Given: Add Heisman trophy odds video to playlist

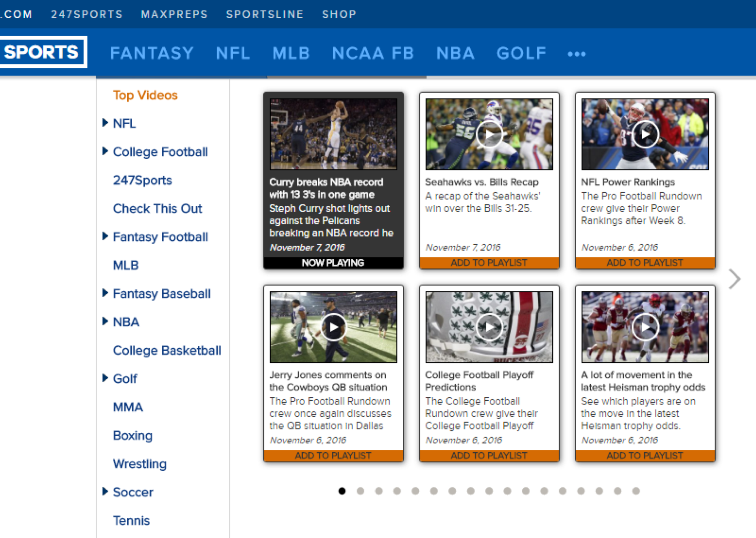Looking at the screenshot, I should click(645, 456).
